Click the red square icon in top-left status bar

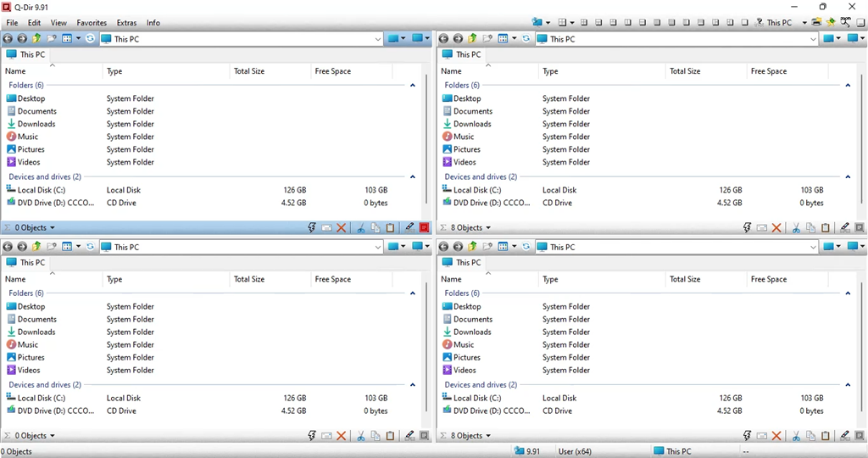[424, 227]
